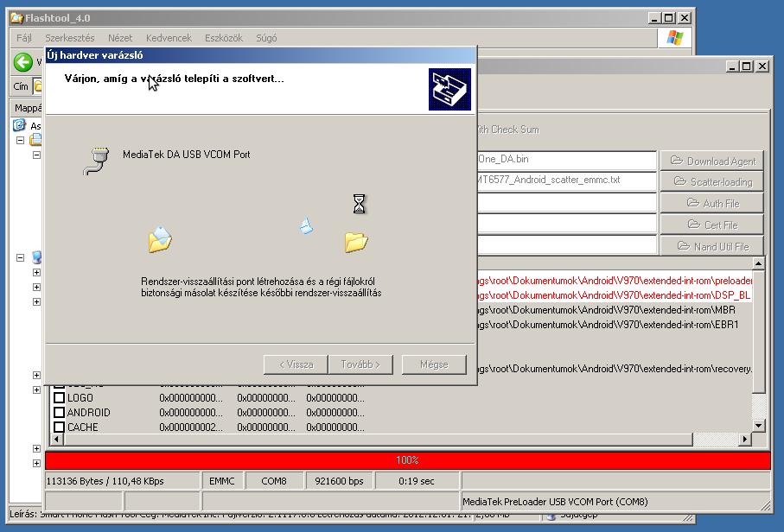Expand the last tree node in folder pane

[x=36, y=463]
